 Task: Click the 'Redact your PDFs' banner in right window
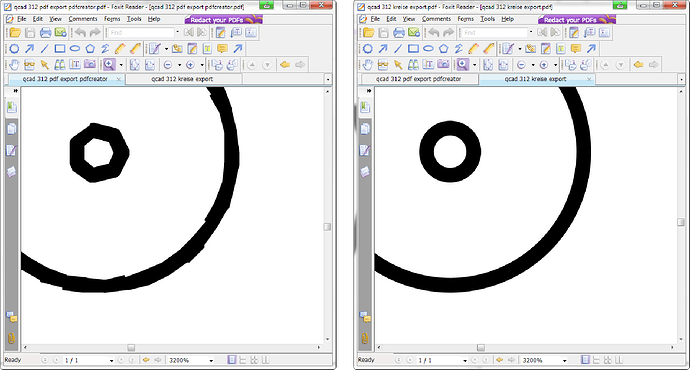point(577,20)
